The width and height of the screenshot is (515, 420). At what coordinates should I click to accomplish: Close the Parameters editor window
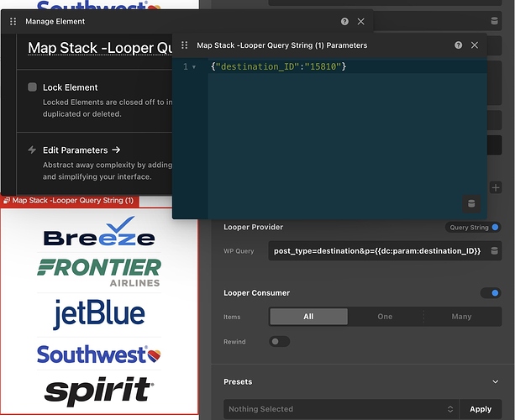tap(475, 45)
